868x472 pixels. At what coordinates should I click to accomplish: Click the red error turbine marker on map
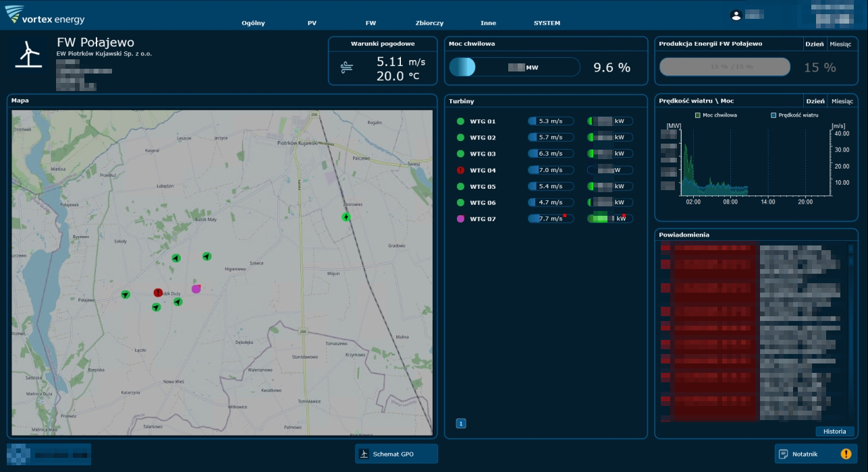tap(158, 293)
